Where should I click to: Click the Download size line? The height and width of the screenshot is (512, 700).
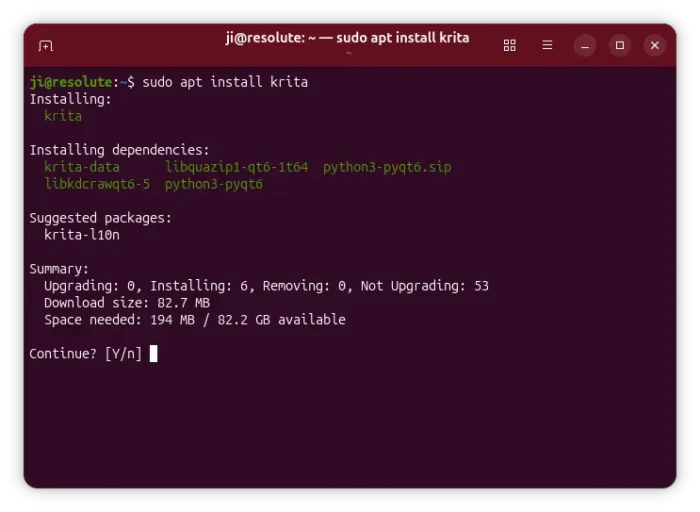pyautogui.click(x=127, y=303)
